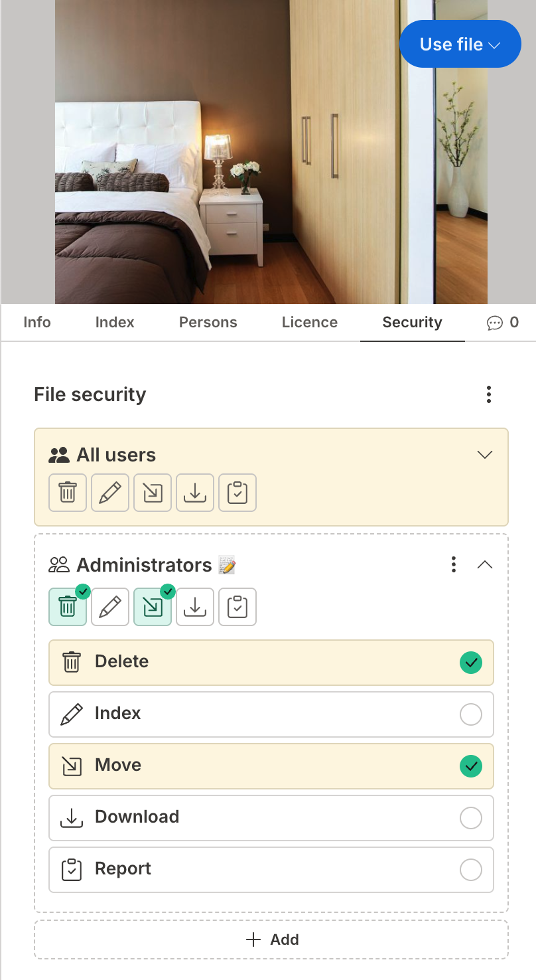Click the pencil icon under All users

point(110,493)
